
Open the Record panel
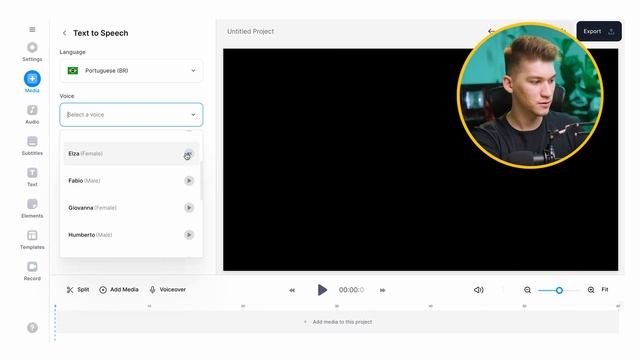(32, 271)
